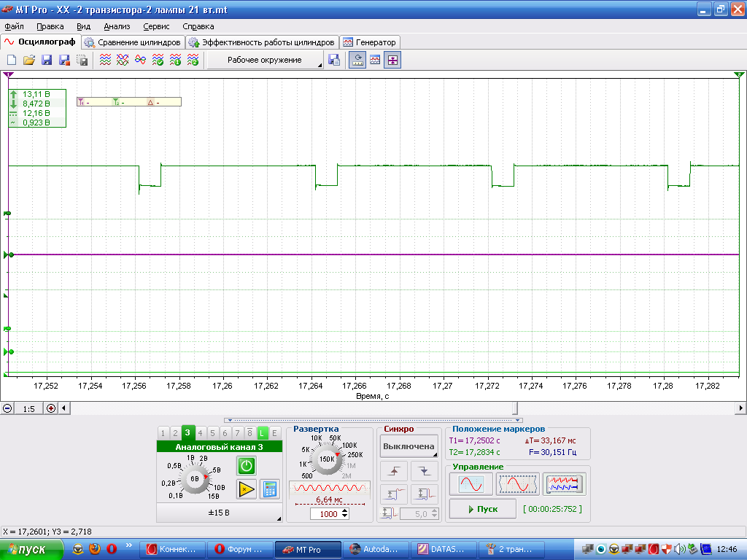747x560 pixels.
Task: Toggle the purple vertical-align toolbar button
Action: click(x=392, y=60)
